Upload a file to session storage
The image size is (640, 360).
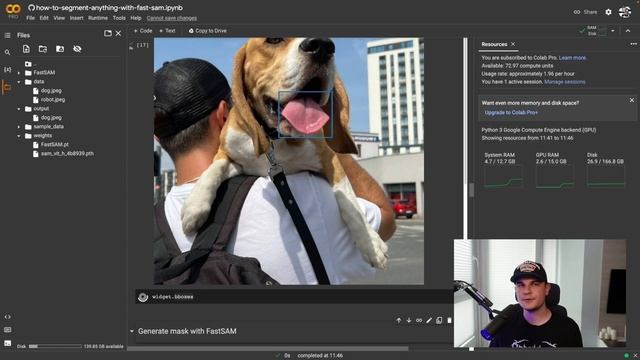pyautogui.click(x=26, y=49)
